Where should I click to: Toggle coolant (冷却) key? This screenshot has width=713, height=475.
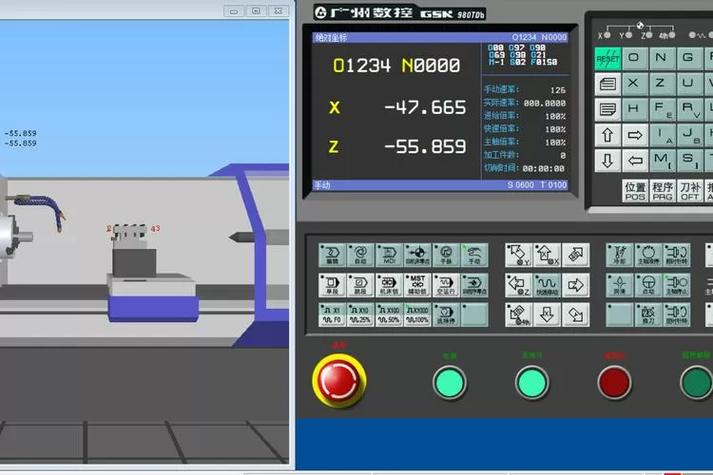[619, 255]
